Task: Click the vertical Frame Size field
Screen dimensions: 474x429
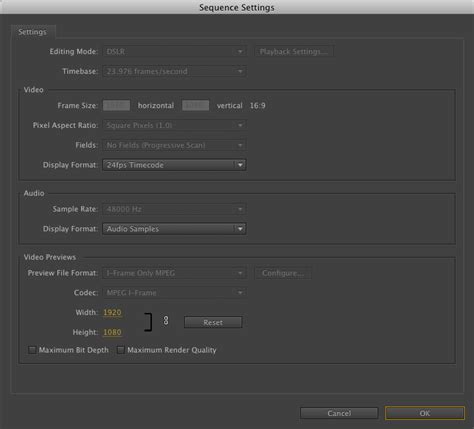Action: pyautogui.click(x=196, y=106)
